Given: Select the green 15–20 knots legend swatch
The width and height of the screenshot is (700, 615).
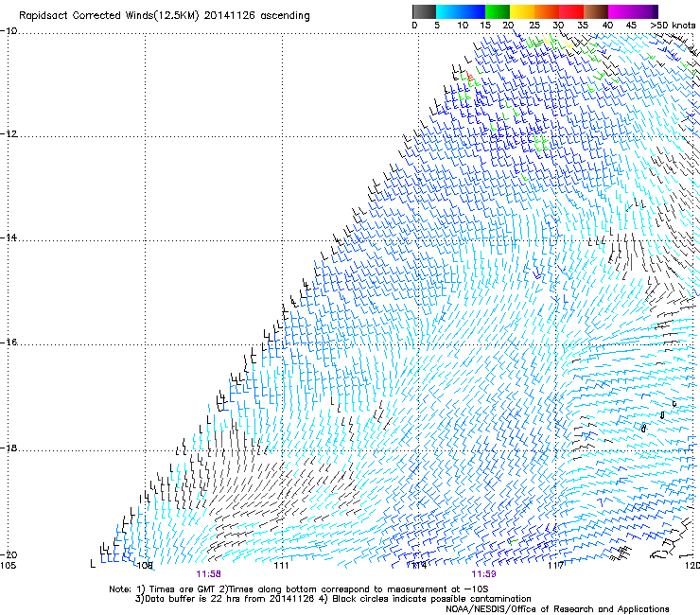Looking at the screenshot, I should click(x=498, y=11).
